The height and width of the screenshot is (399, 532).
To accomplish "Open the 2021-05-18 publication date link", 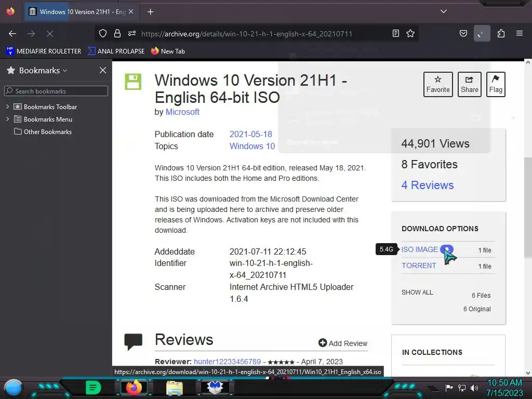I will pyautogui.click(x=251, y=134).
